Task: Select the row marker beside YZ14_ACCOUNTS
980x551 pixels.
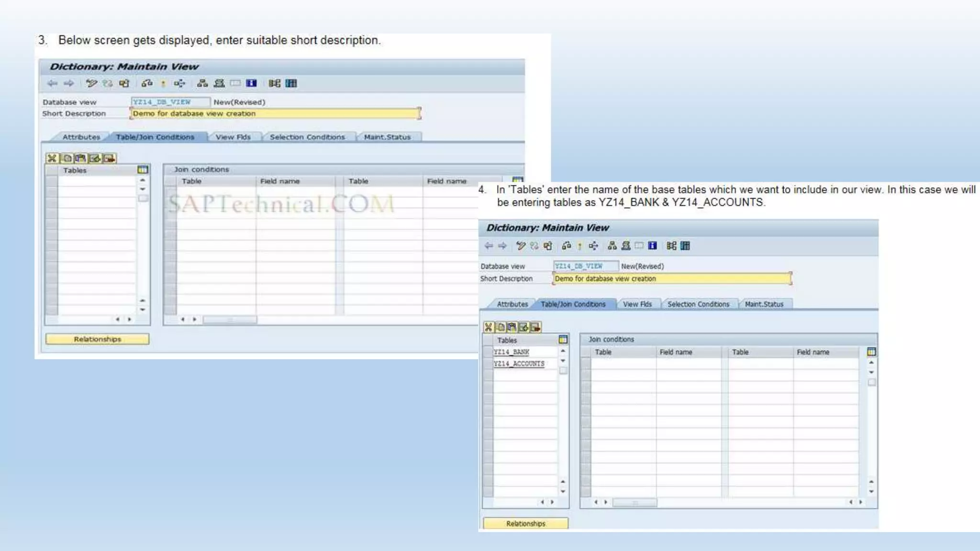Action: 488,364
